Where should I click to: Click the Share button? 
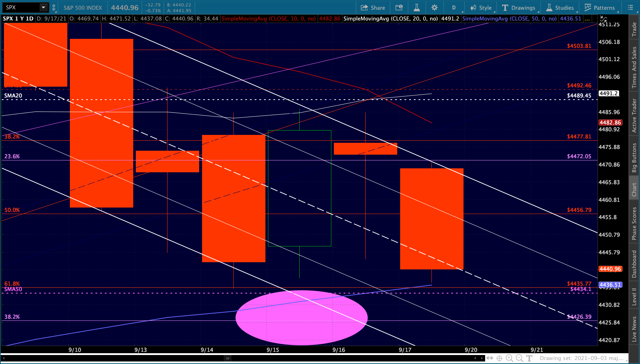click(x=373, y=8)
